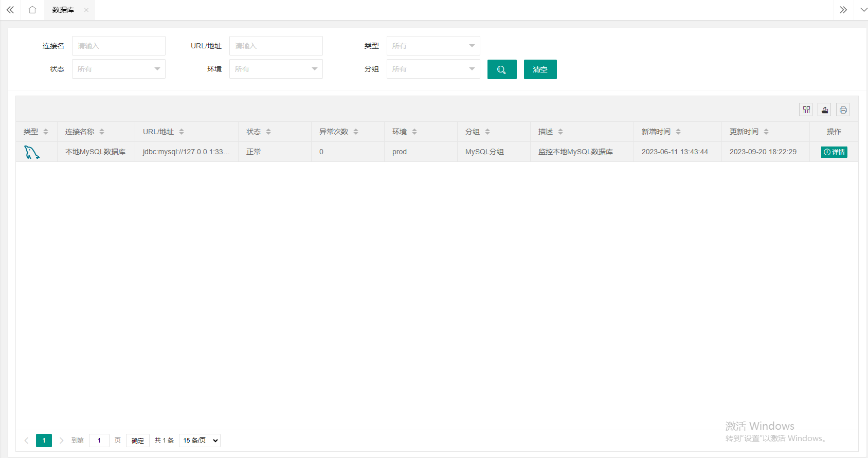868x458 pixels.
Task: Open the column filter grid icon
Action: 806,109
